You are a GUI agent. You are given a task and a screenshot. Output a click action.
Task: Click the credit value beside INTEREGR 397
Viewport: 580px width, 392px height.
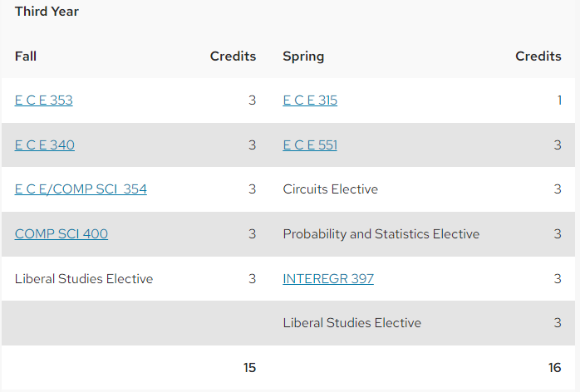[x=558, y=278]
